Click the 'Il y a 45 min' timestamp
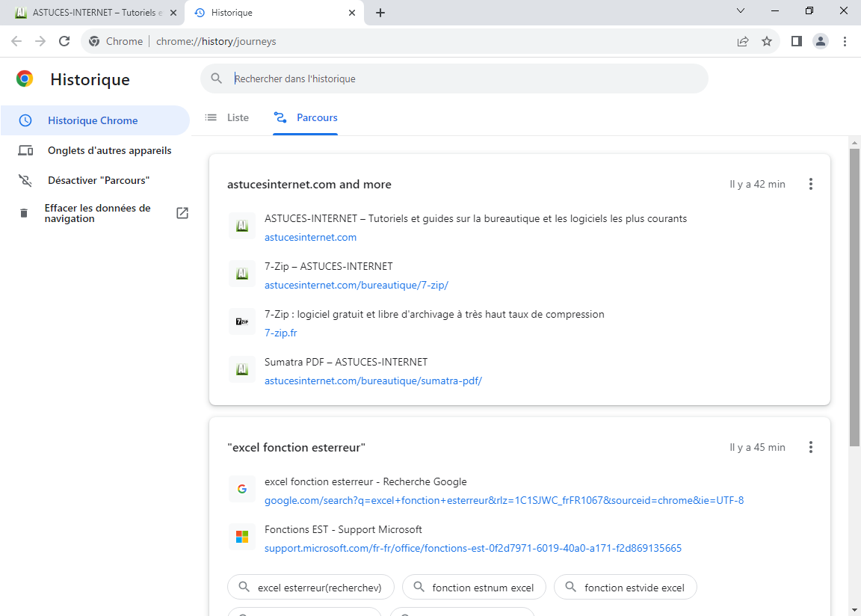861x616 pixels. click(x=757, y=447)
